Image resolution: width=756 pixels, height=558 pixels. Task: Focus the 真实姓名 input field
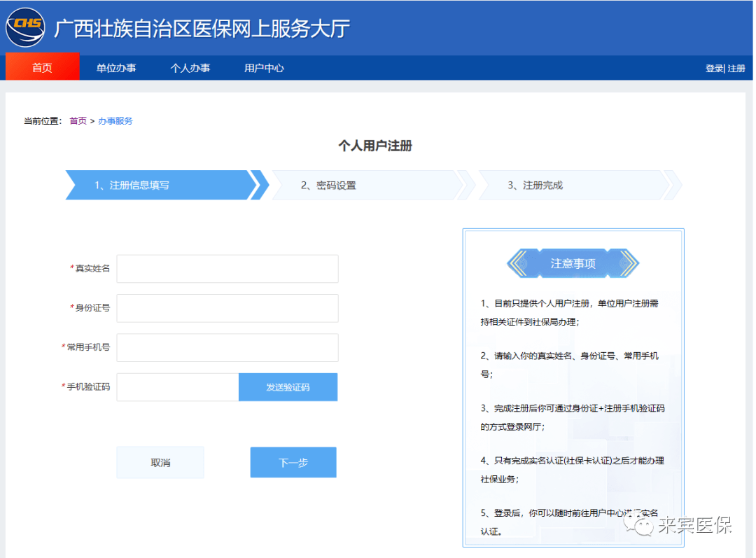(x=227, y=269)
